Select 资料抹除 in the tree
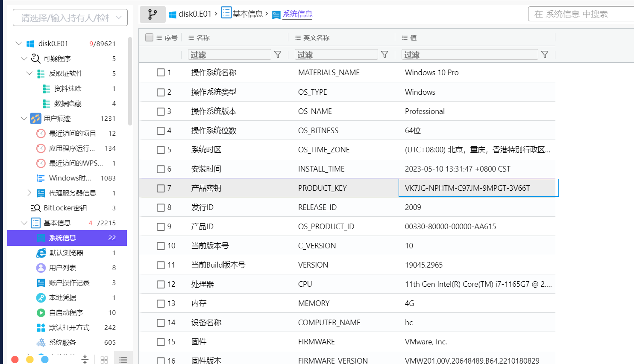The image size is (634, 364). point(68,88)
